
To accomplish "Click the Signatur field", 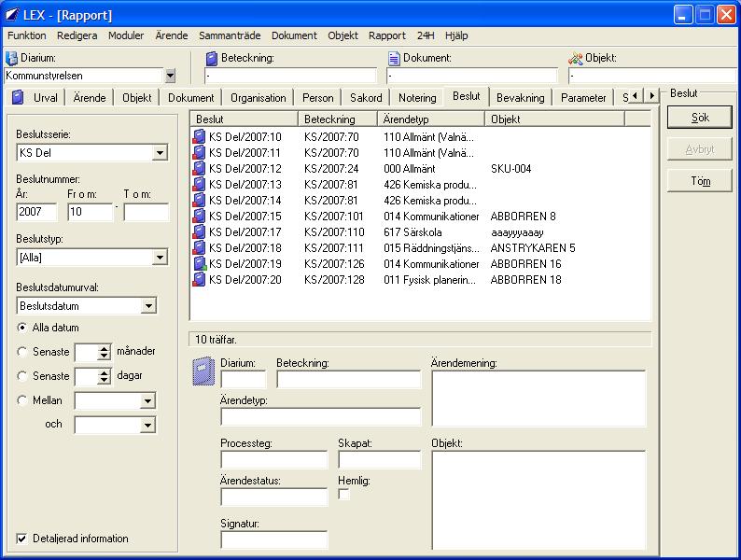I will point(273,539).
